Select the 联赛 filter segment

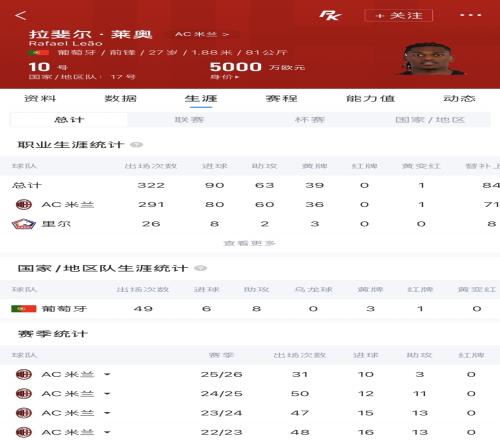[189, 120]
